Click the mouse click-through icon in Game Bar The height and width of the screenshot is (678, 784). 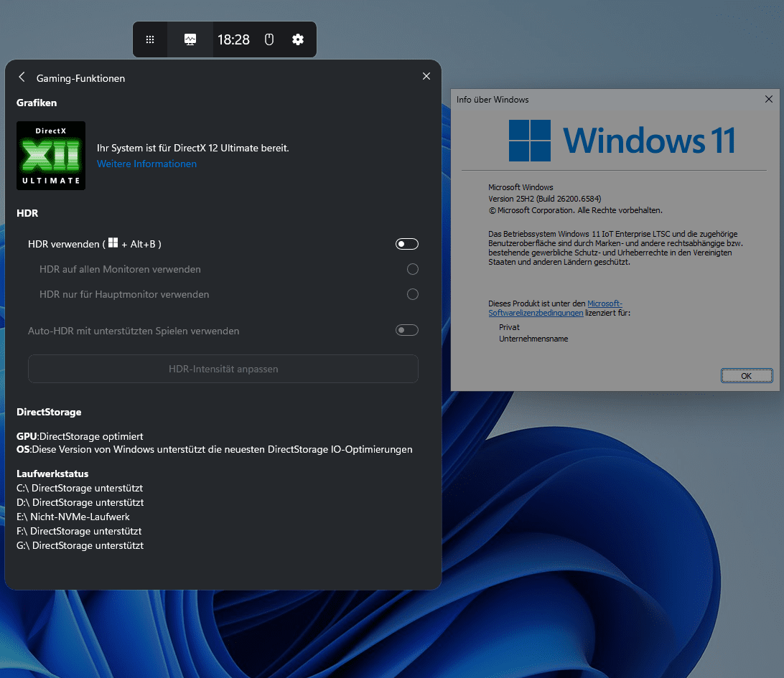tap(269, 39)
